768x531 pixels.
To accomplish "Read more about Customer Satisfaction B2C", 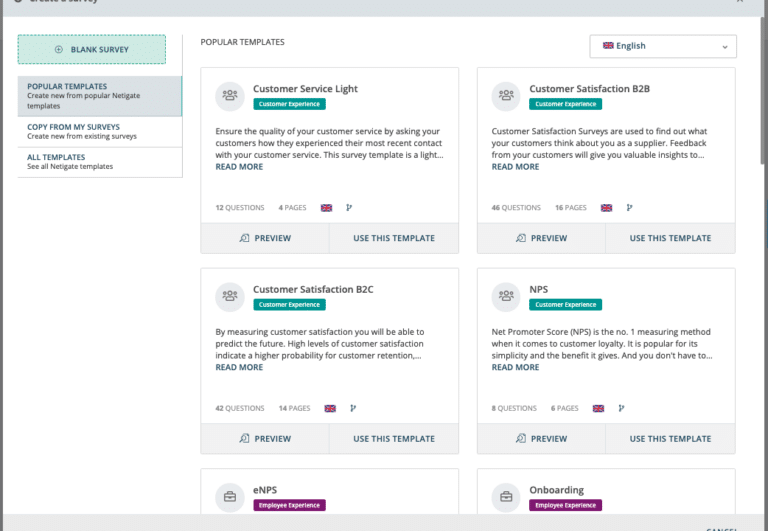I will (239, 367).
